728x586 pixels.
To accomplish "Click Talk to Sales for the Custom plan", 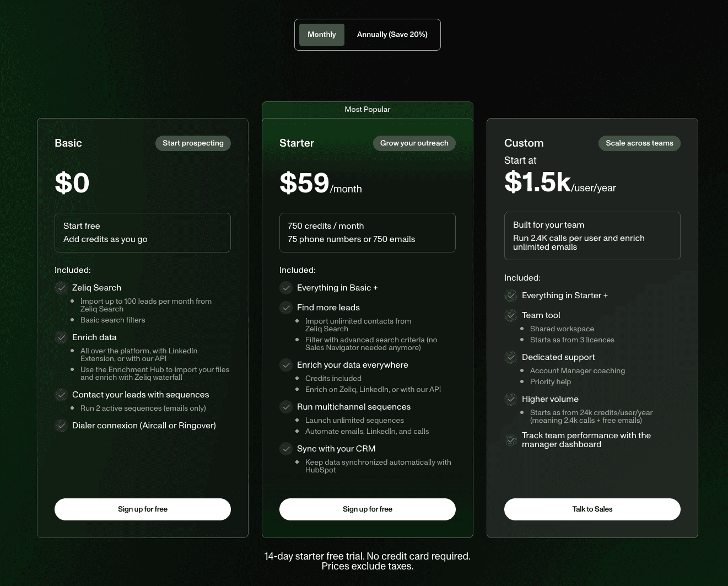I will point(592,509).
